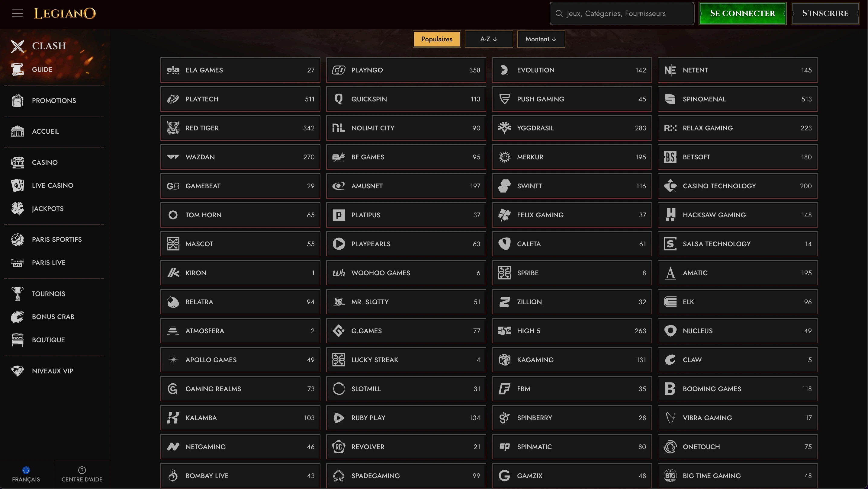The height and width of the screenshot is (489, 868).
Task: Click the Live Casino cards icon
Action: point(18,185)
